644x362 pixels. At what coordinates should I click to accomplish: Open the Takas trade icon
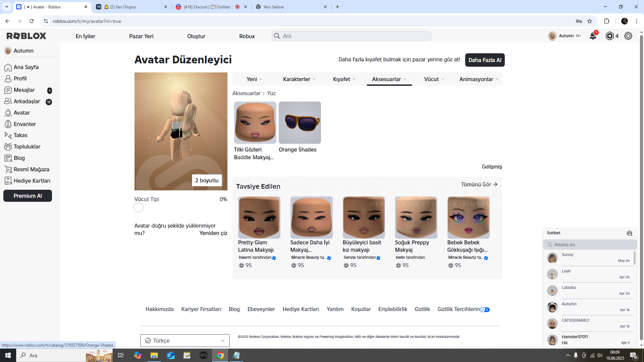point(8,135)
